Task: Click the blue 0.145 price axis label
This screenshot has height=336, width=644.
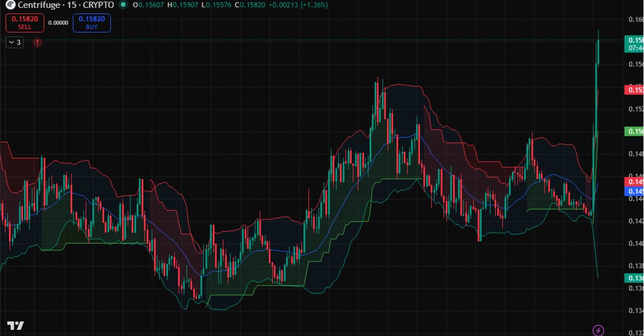Action: [634, 191]
